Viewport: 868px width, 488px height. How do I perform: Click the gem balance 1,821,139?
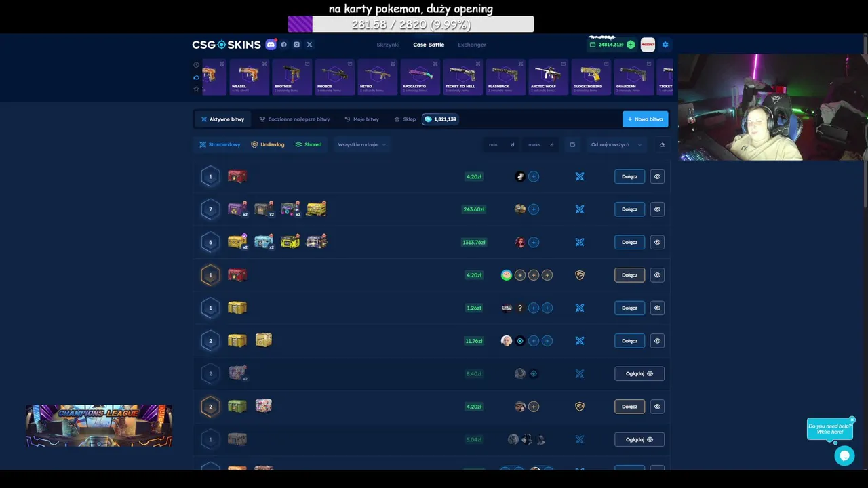tap(440, 119)
